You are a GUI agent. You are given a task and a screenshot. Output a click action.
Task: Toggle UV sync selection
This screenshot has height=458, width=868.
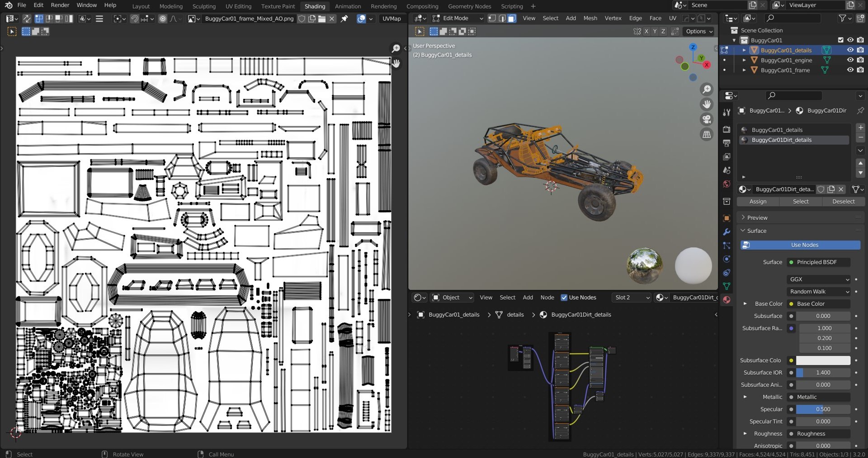coord(27,19)
